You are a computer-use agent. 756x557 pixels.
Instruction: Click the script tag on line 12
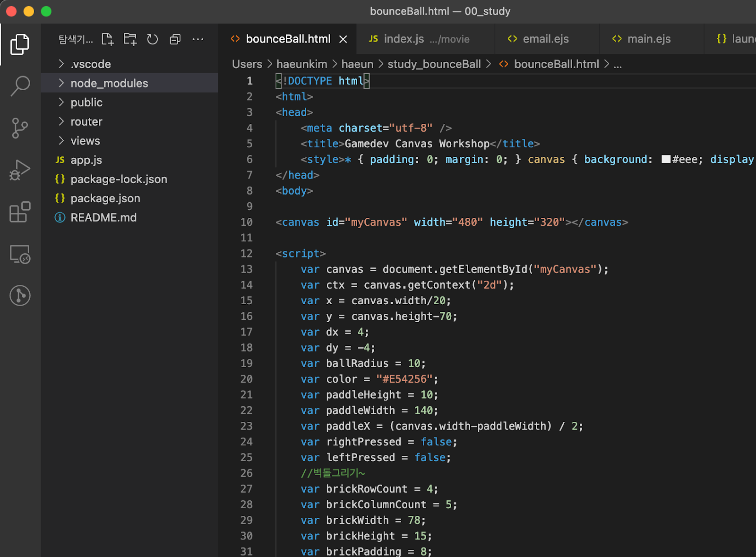(x=301, y=254)
